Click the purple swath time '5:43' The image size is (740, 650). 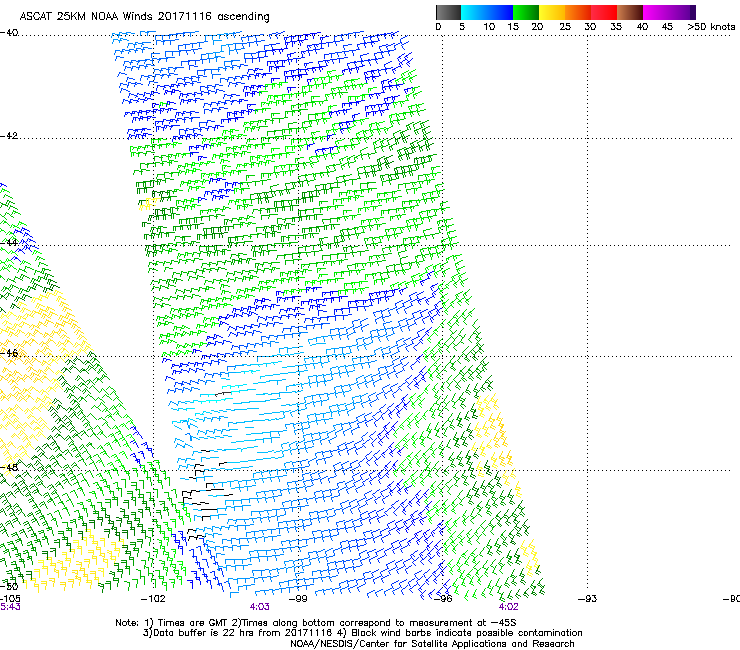10,607
